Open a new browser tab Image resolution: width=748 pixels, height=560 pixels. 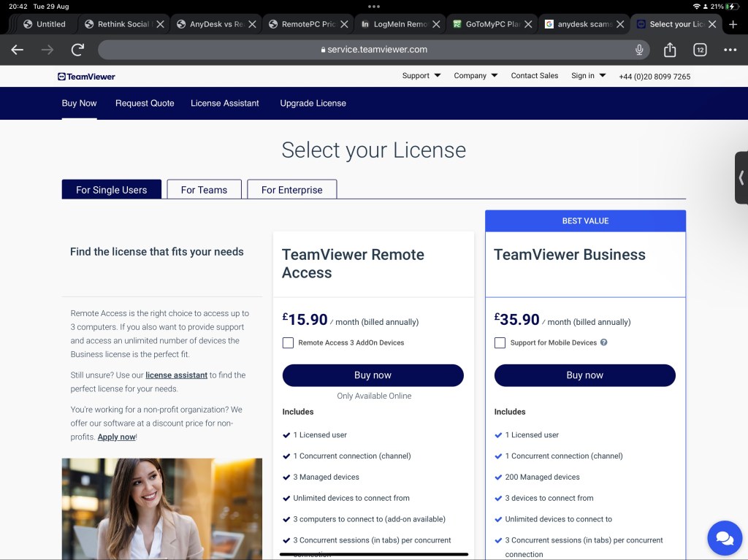point(733,24)
